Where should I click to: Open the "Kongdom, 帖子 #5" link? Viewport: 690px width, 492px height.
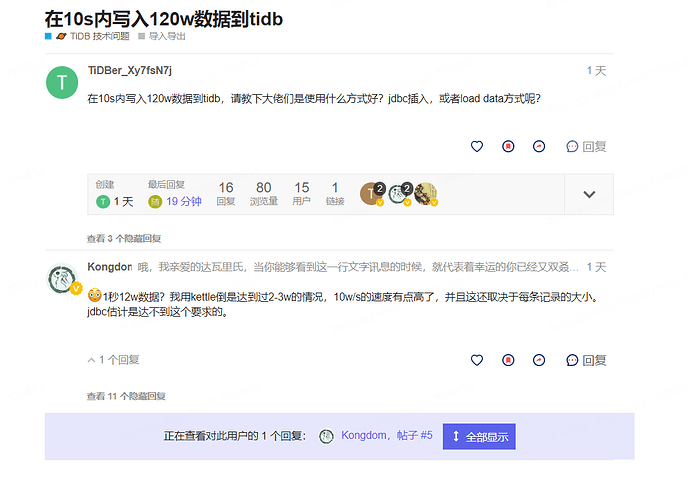(x=386, y=436)
